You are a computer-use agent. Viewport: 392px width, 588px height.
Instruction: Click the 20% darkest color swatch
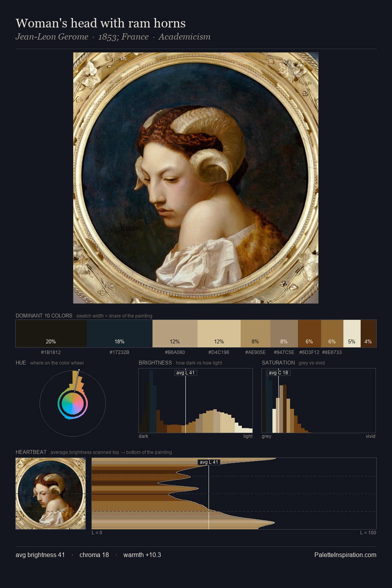click(51, 334)
